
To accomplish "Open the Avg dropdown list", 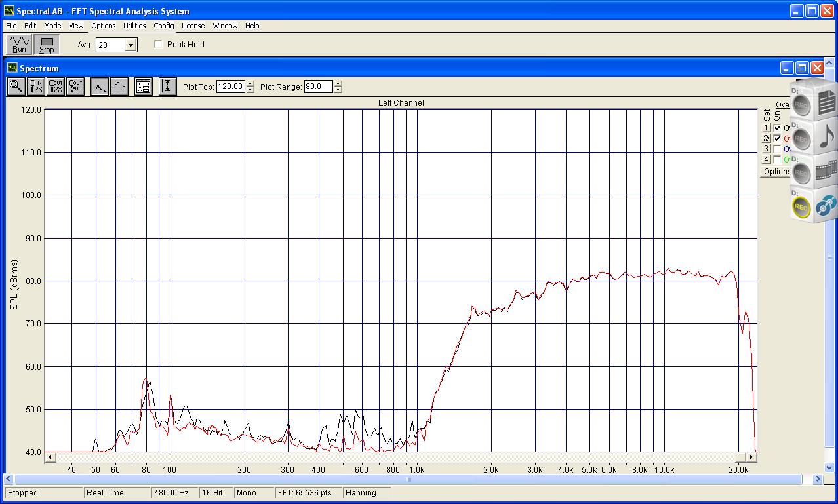I will [130, 45].
